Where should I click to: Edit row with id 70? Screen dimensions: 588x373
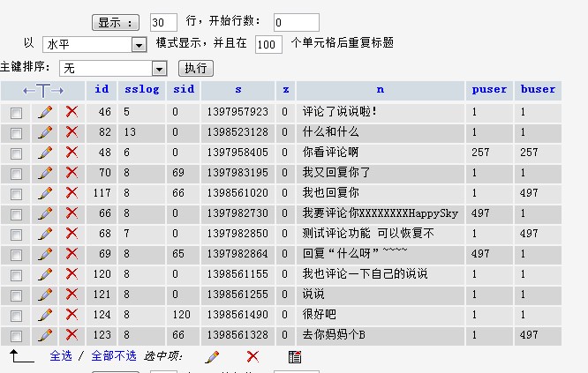tap(45, 173)
